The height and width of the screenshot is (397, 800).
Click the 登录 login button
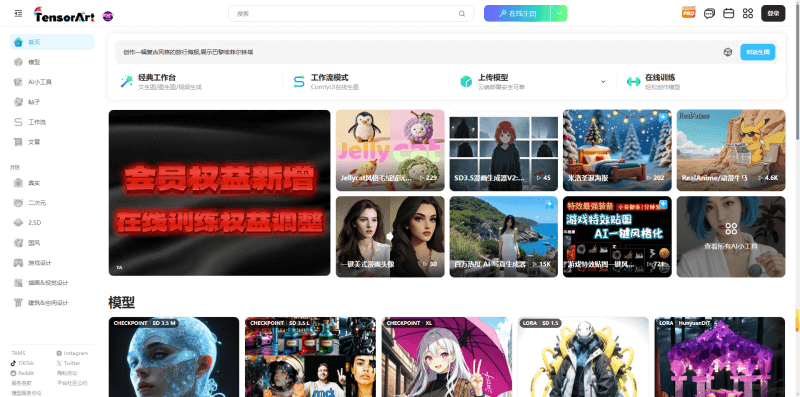click(773, 14)
